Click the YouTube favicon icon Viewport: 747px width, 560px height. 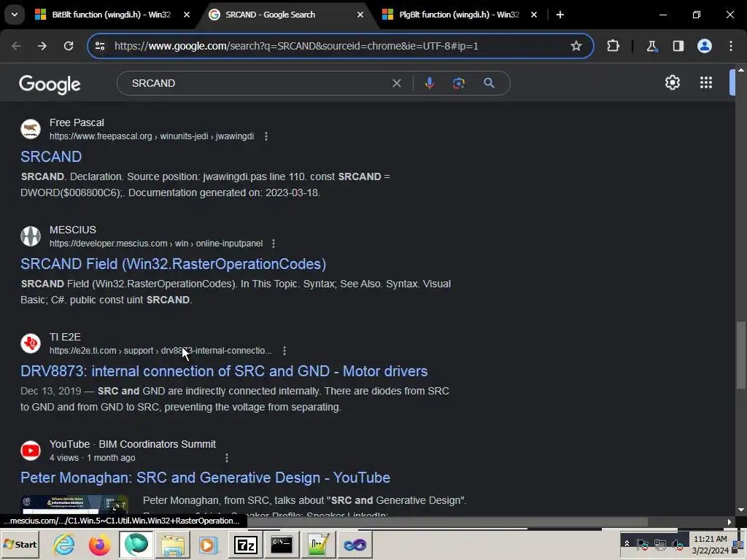pyautogui.click(x=31, y=450)
